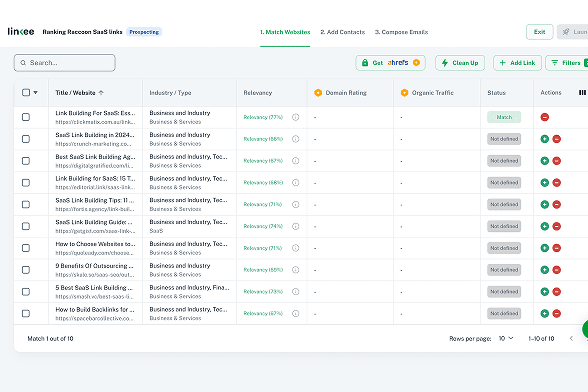Viewport: 588px width, 392px height.
Task: Focus the Search input field
Action: coord(64,63)
